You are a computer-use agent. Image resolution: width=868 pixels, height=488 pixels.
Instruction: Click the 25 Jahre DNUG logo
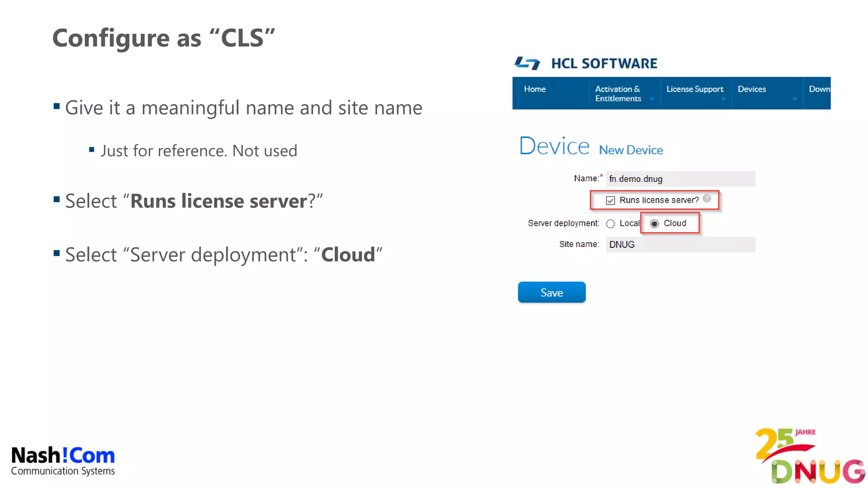810,456
